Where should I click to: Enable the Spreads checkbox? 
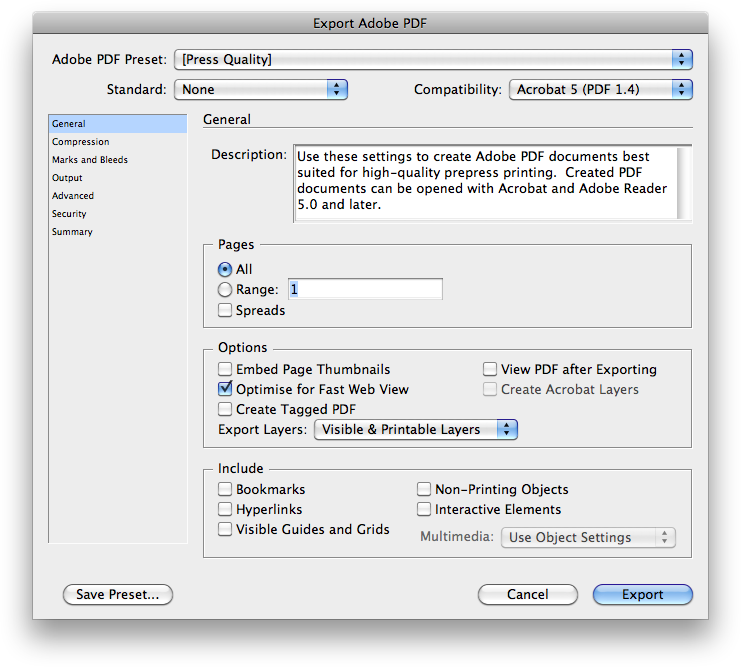pyautogui.click(x=225, y=310)
